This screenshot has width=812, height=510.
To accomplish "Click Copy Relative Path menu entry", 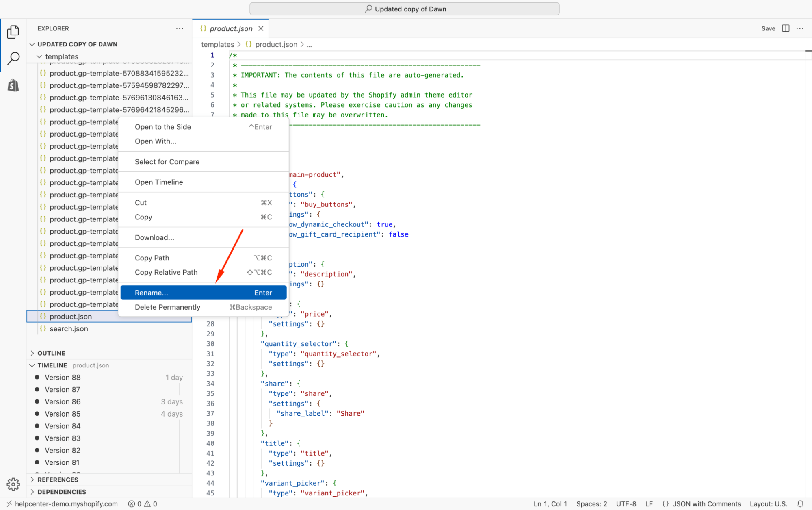I will click(166, 272).
